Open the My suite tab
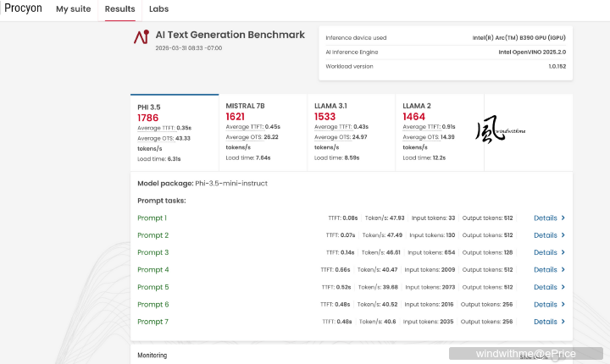 pos(73,9)
